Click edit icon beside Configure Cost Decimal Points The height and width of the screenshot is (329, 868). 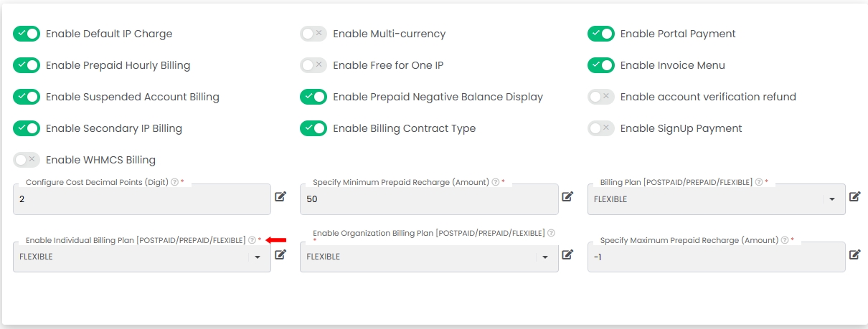(280, 196)
